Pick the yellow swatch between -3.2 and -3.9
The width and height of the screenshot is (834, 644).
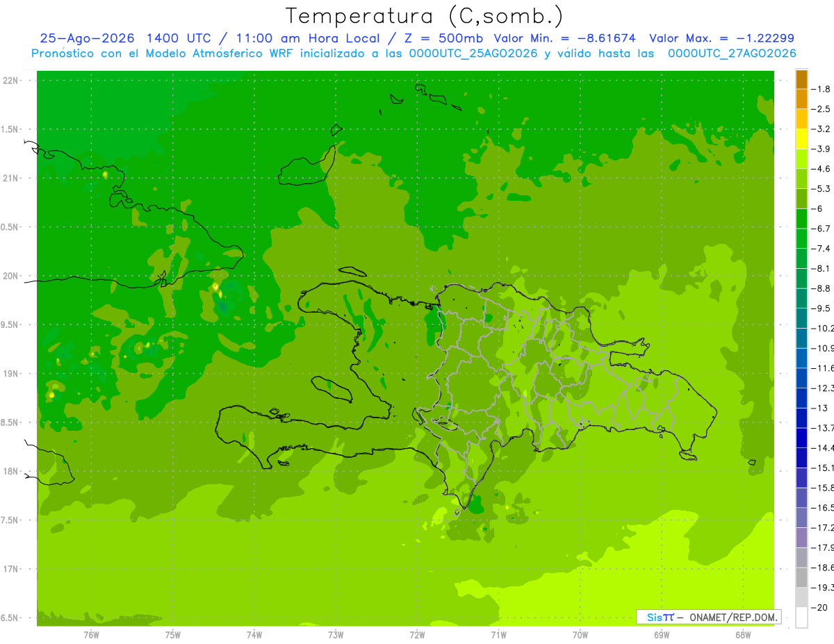pyautogui.click(x=801, y=139)
